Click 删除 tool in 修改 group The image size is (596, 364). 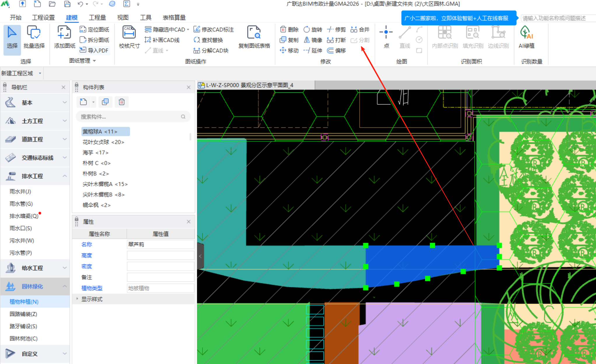coord(289,29)
